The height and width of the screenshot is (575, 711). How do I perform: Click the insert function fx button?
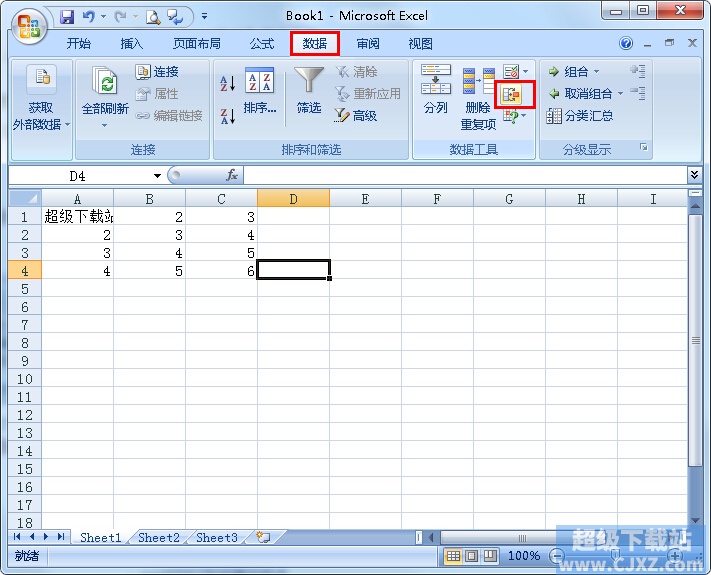coord(231,175)
